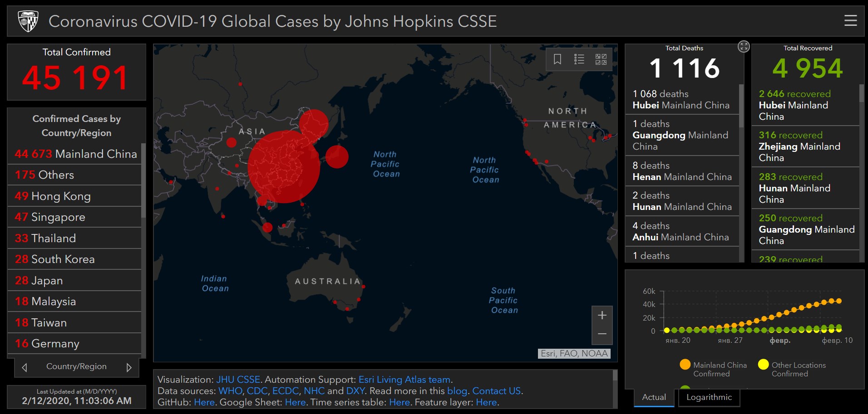Click the Johns Hopkins shield logo

pos(28,21)
